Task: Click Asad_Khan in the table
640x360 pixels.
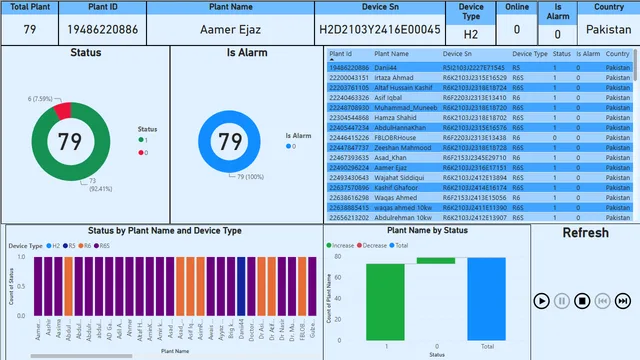Action: (390, 158)
